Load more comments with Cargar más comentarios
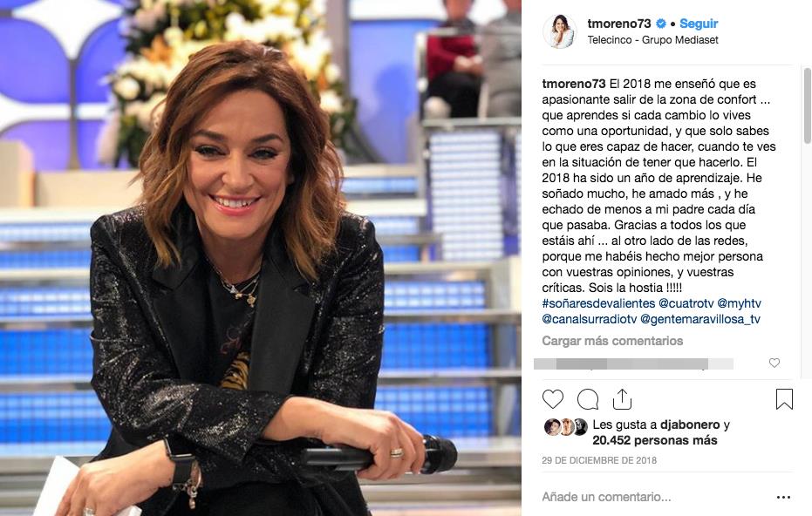The width and height of the screenshot is (812, 516). pos(612,341)
